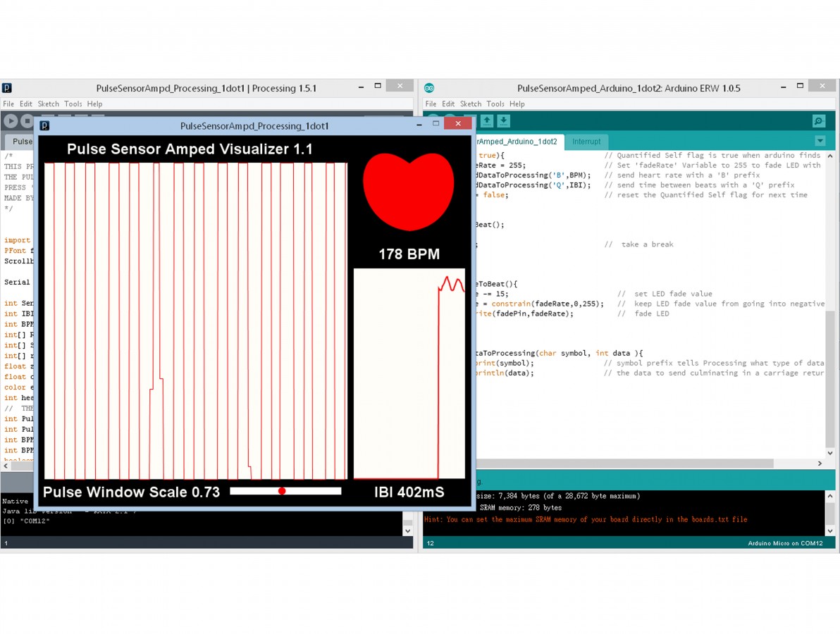Click the Processing logo icon of visualizer window

tap(44, 126)
